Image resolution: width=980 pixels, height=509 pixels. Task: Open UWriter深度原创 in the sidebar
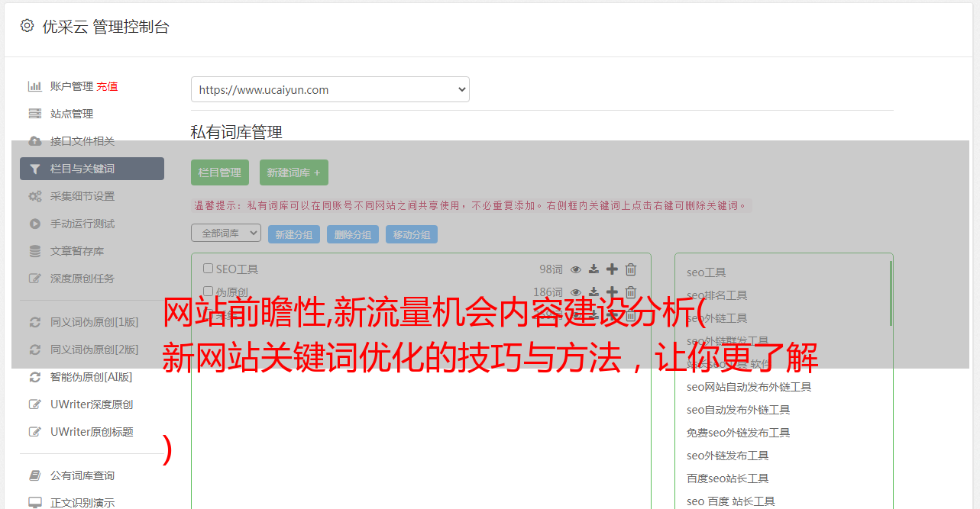coord(92,404)
